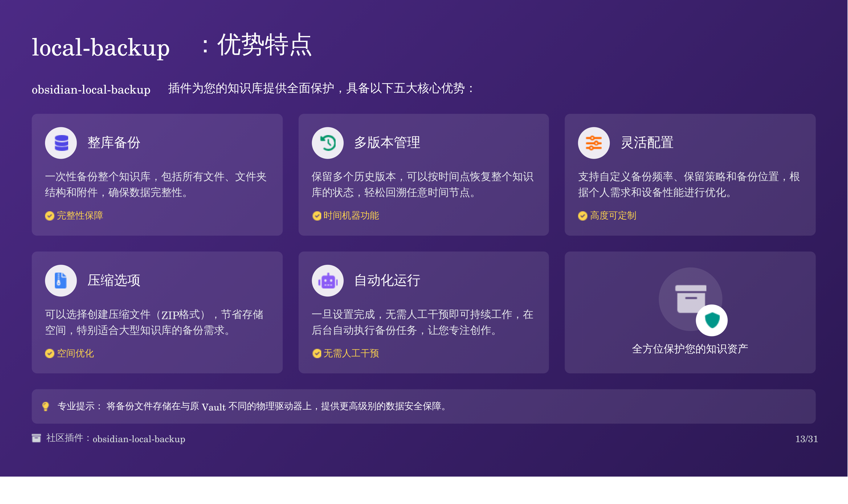This screenshot has width=848, height=504.
Task: Click the caption 全方位保护您的知识资产
Action: point(690,349)
